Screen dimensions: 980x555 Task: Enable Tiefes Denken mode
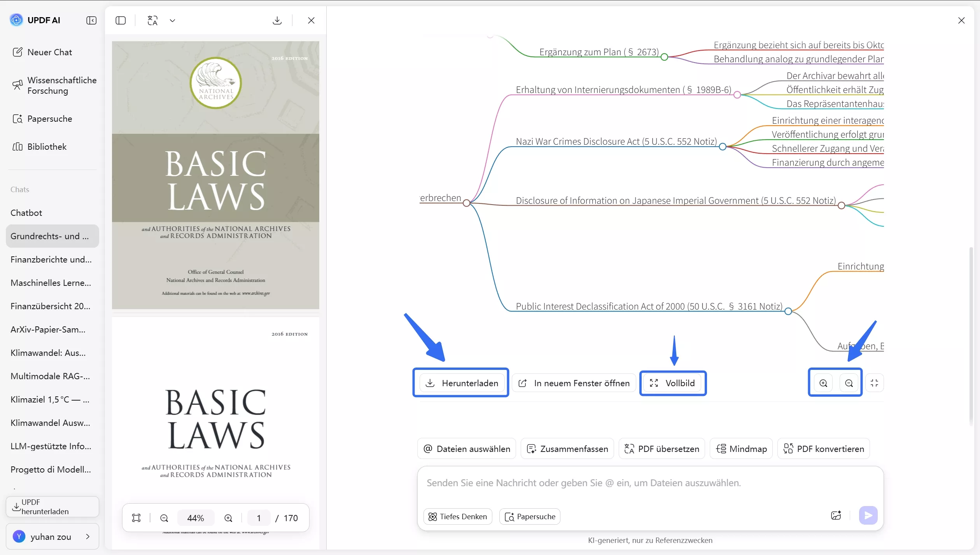tap(457, 516)
